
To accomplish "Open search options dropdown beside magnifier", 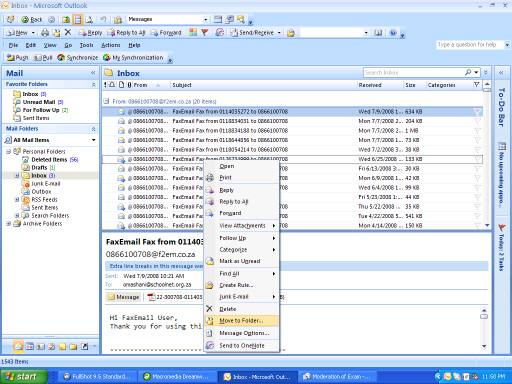I will coord(476,72).
